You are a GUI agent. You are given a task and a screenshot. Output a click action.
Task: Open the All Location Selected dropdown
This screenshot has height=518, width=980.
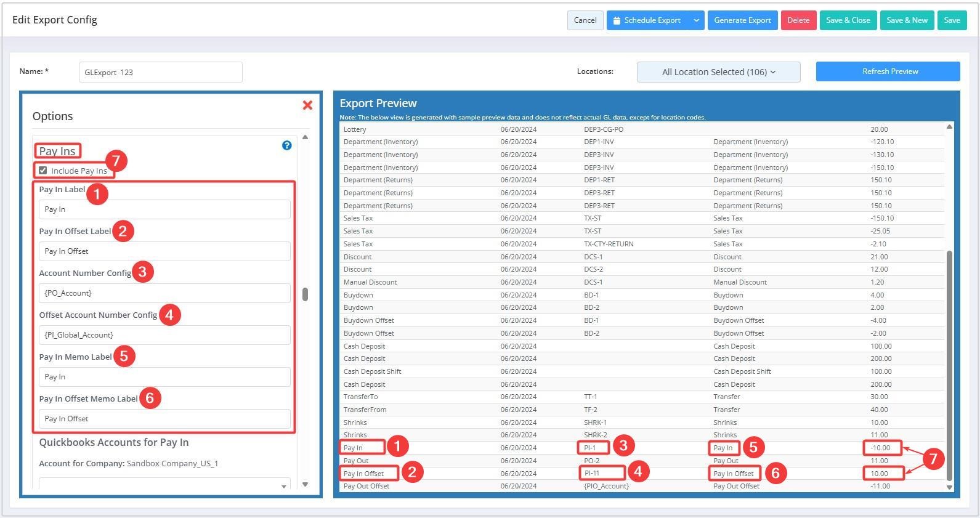click(718, 72)
